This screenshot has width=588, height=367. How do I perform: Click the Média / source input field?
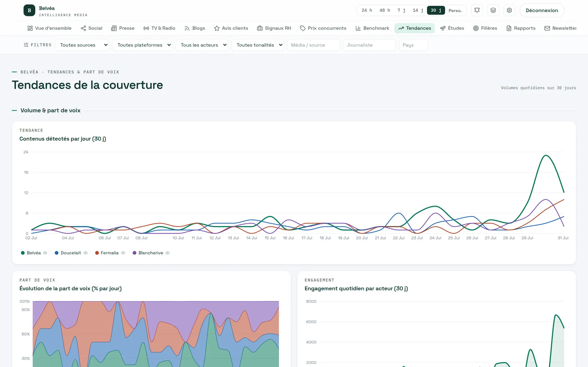click(x=313, y=45)
